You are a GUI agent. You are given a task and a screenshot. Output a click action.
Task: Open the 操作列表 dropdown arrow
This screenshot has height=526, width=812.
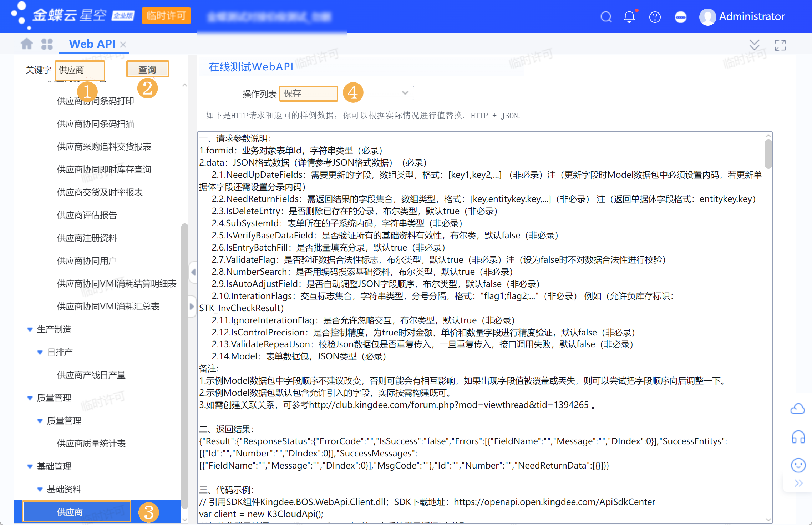(x=405, y=93)
